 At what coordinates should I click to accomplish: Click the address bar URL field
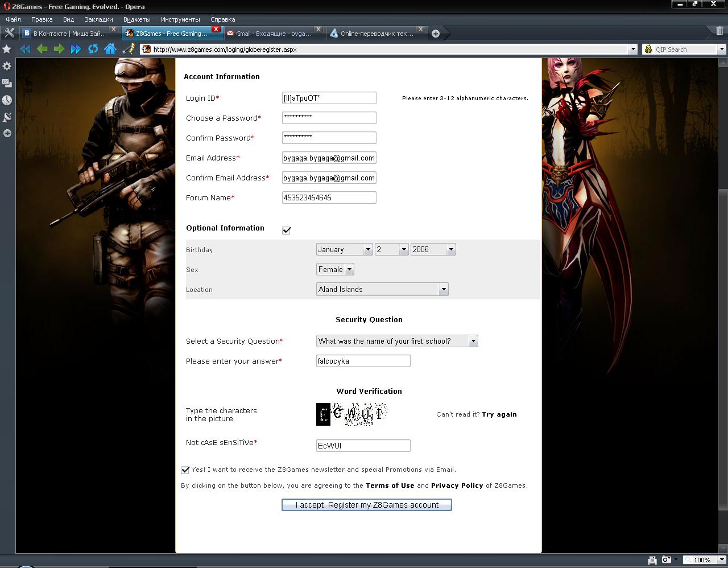point(390,50)
